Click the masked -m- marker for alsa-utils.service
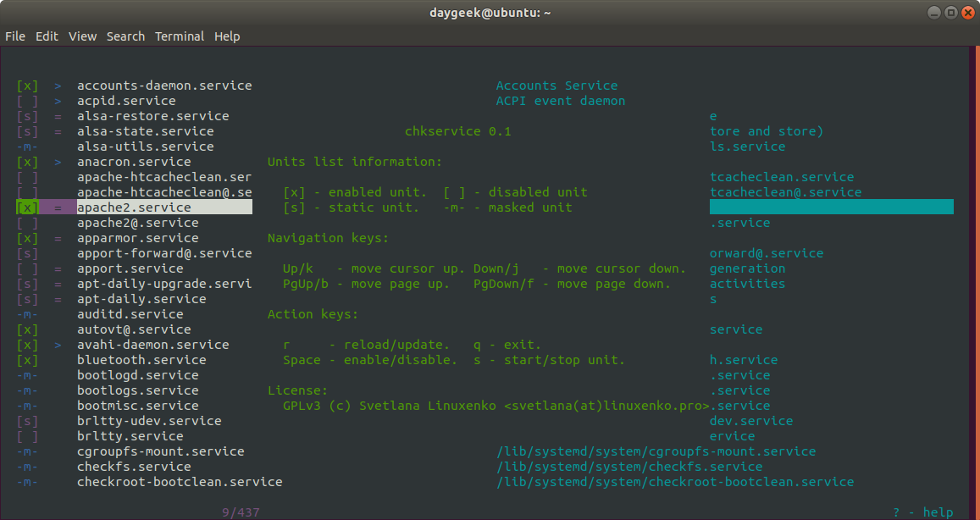The height and width of the screenshot is (520, 980). [27, 147]
